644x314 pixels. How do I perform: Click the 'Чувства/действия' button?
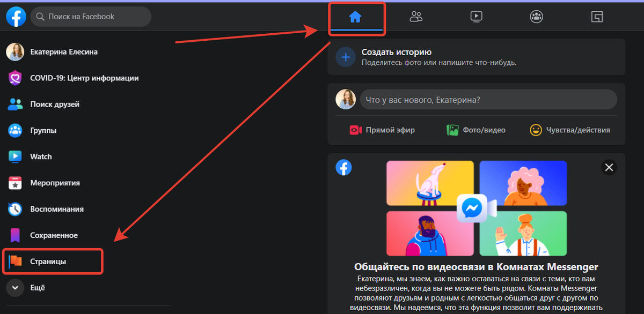point(570,130)
